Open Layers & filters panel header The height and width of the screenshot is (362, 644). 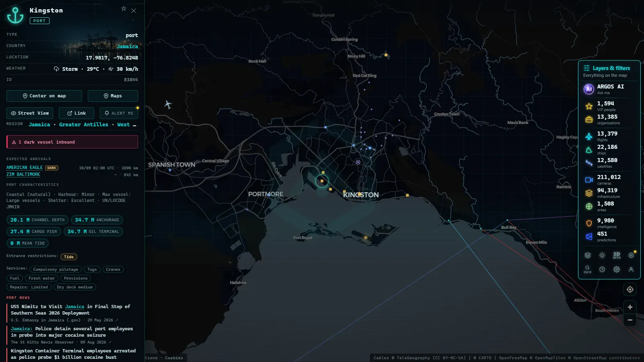click(609, 71)
